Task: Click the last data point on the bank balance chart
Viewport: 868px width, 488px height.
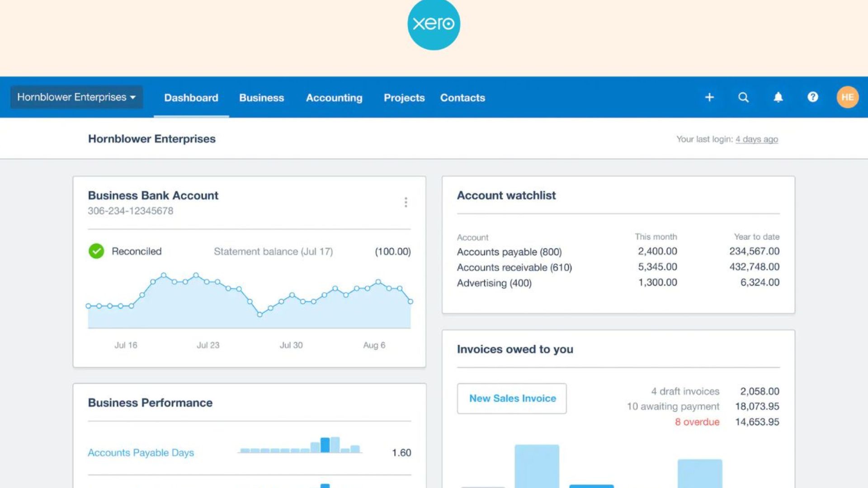Action: coord(410,301)
